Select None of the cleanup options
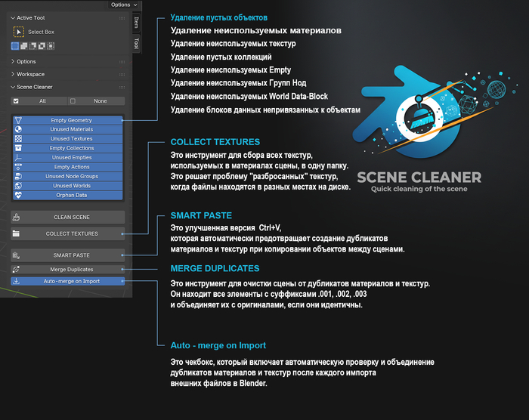Screen dimensions: 529x420 pyautogui.click(x=97, y=101)
